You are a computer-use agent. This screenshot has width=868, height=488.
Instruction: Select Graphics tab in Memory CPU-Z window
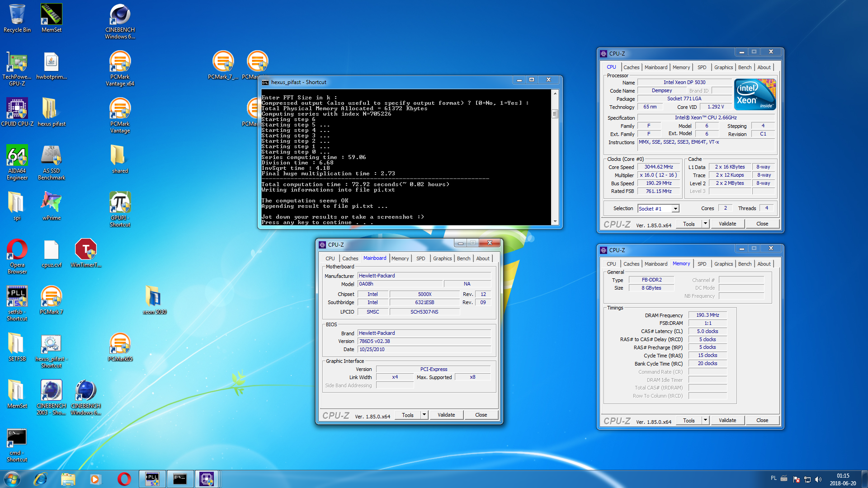pos(723,264)
